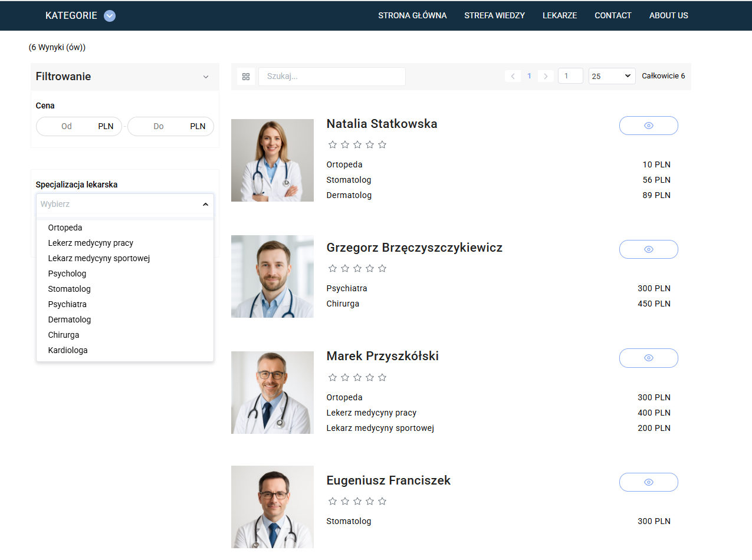Navigate to the Lekarze page

pos(559,15)
